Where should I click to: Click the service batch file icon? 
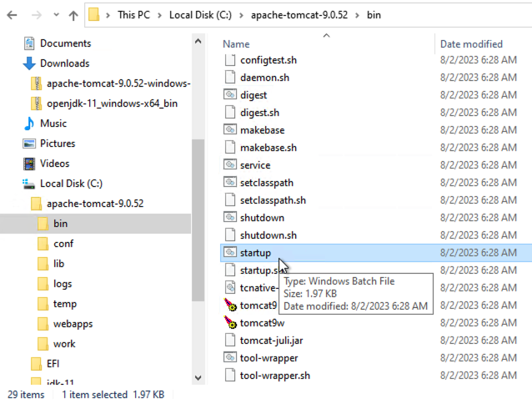[230, 164]
